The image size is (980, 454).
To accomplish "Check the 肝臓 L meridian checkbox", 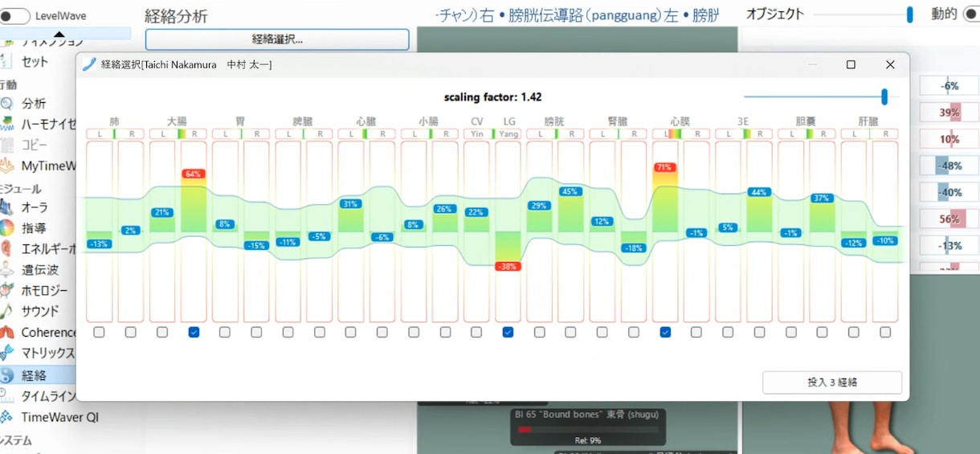I will click(853, 332).
